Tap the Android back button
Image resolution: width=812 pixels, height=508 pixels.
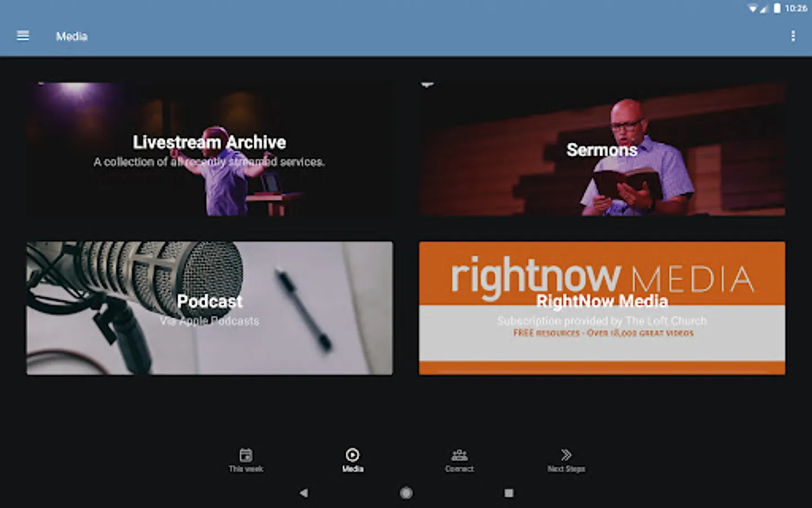[304, 493]
